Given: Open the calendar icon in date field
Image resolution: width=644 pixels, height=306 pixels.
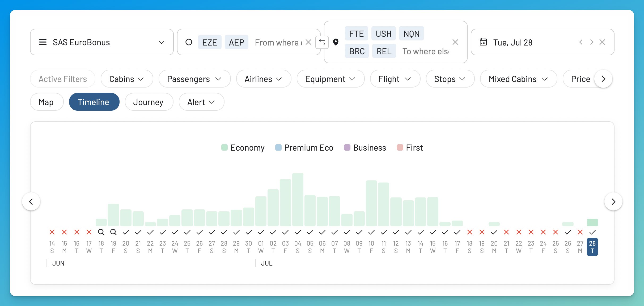Looking at the screenshot, I should (x=483, y=42).
